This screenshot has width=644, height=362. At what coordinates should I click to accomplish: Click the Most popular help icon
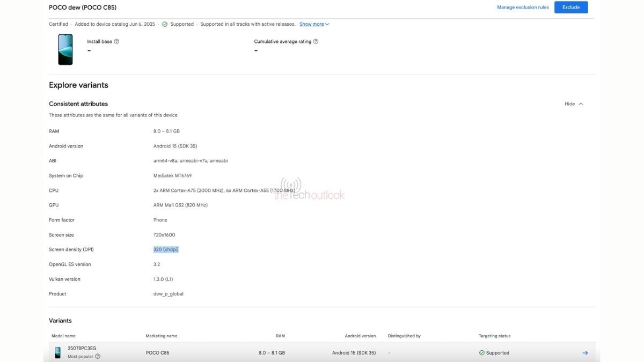[x=98, y=356]
